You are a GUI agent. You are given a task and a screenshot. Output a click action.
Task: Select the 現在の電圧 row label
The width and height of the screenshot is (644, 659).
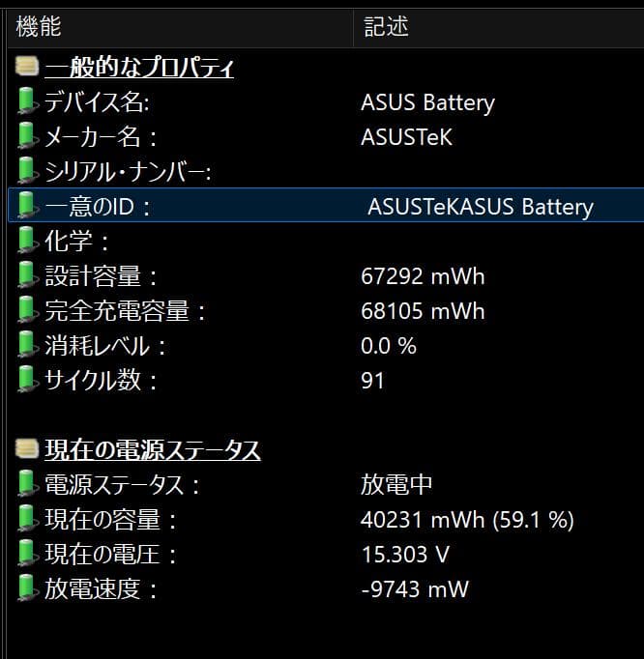coord(110,555)
